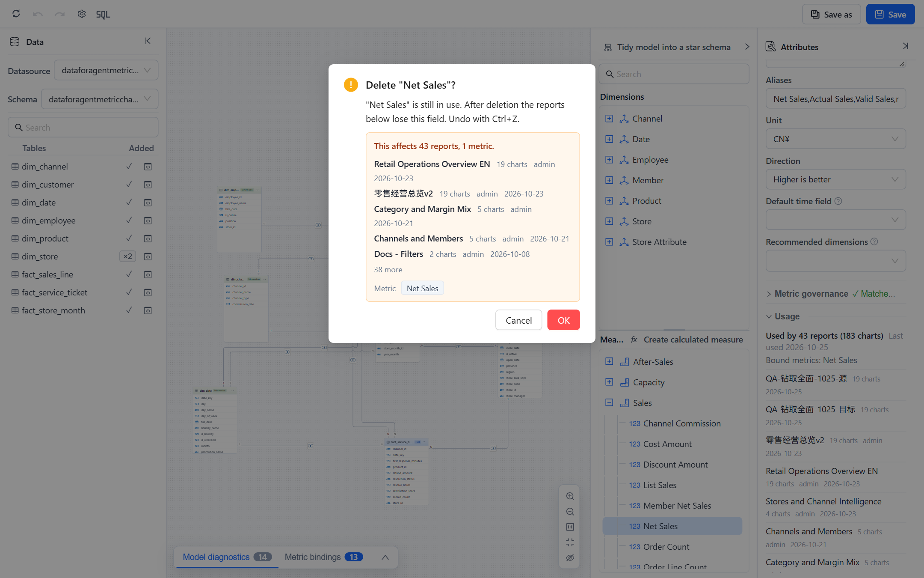
Task: Click the Aliases input field
Action: [x=835, y=99]
